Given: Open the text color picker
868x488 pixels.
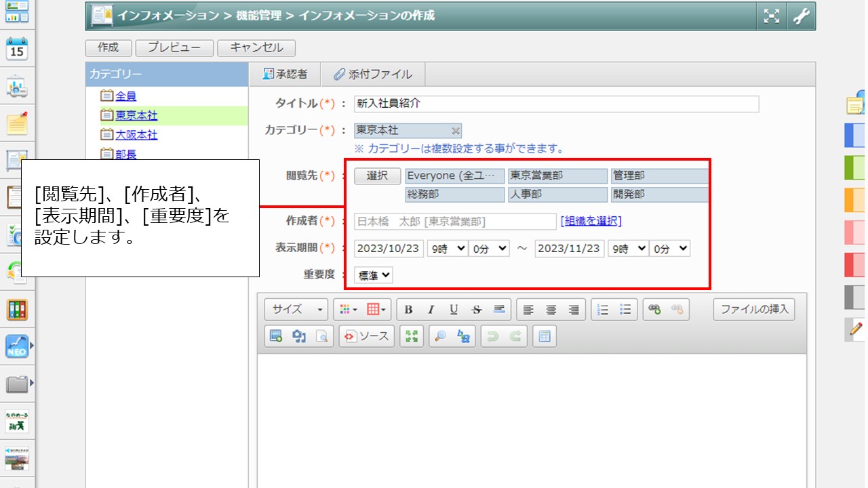Looking at the screenshot, I should point(349,310).
